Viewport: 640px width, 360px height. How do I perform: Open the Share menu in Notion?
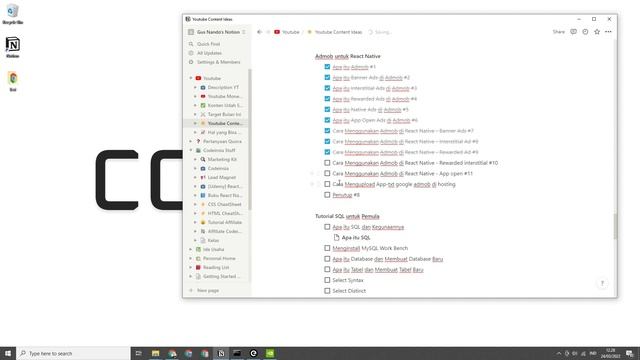tap(558, 32)
